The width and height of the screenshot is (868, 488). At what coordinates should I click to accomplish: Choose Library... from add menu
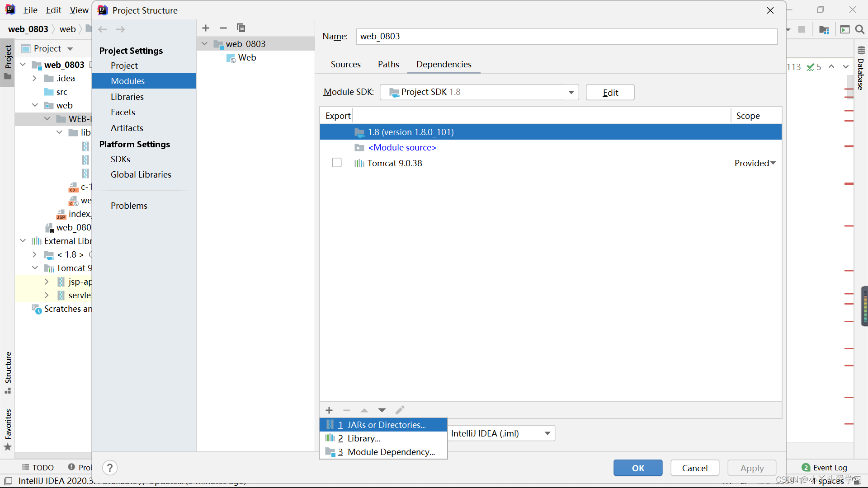click(x=383, y=438)
